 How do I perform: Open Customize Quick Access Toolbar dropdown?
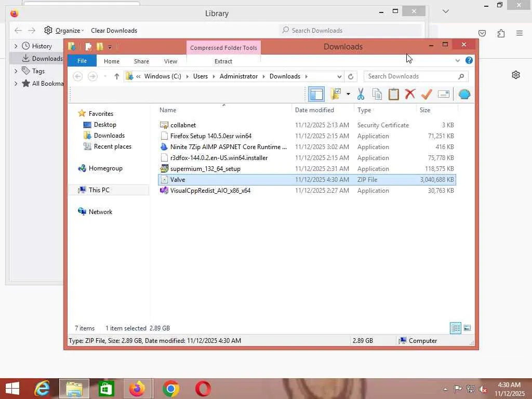pos(110,47)
